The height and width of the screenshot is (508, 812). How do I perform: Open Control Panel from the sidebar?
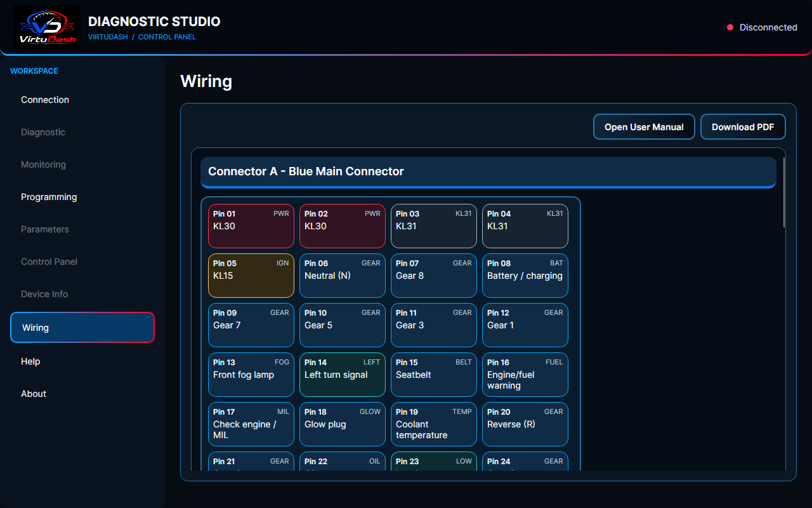click(82, 262)
